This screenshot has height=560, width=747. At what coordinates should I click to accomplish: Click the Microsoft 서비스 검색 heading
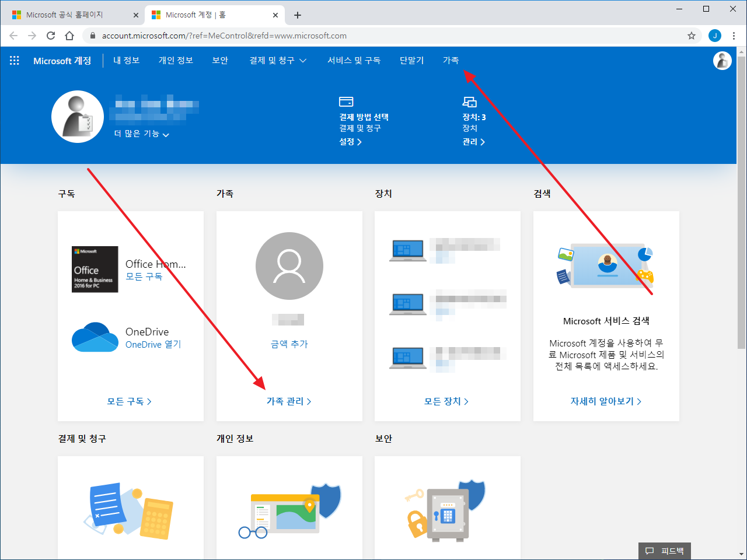coord(606,321)
